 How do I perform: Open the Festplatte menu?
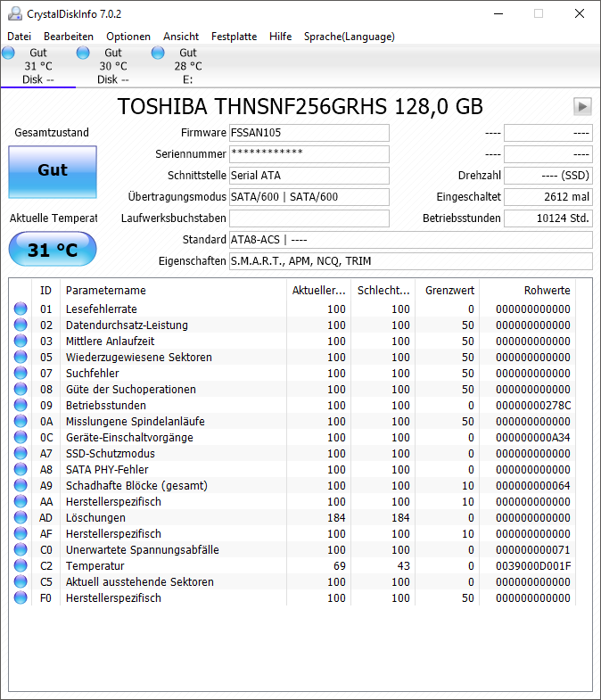click(x=234, y=37)
